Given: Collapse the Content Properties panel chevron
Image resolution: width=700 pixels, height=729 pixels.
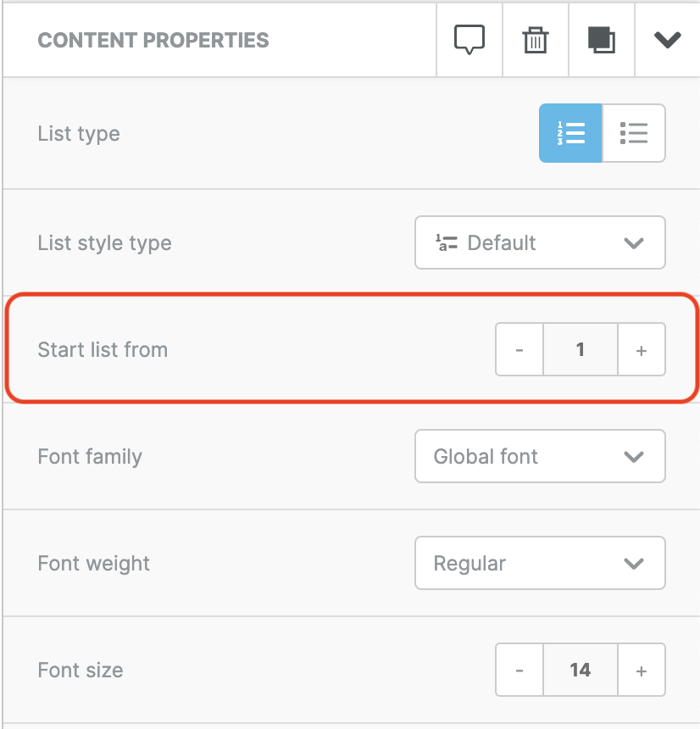Looking at the screenshot, I should [668, 40].
